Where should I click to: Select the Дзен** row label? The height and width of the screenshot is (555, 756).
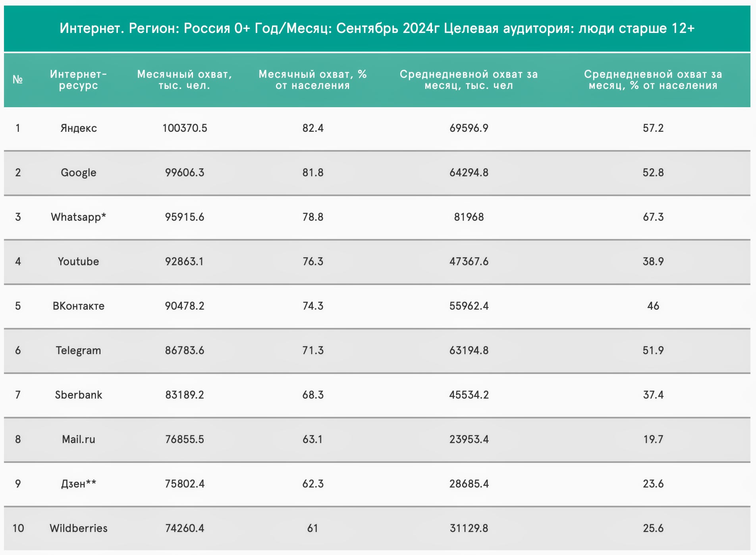click(x=78, y=484)
